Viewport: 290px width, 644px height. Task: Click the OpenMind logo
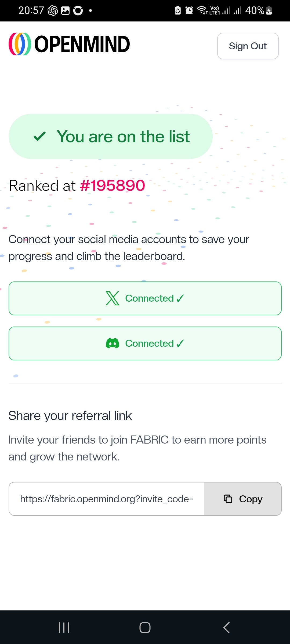[x=69, y=44]
